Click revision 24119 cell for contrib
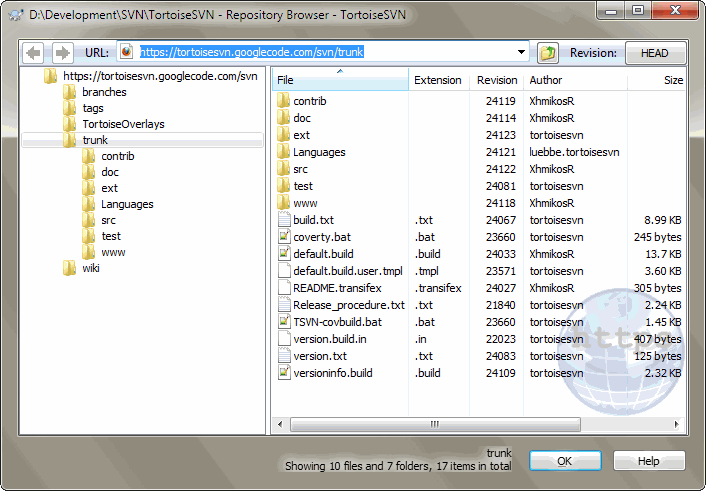 [x=500, y=101]
